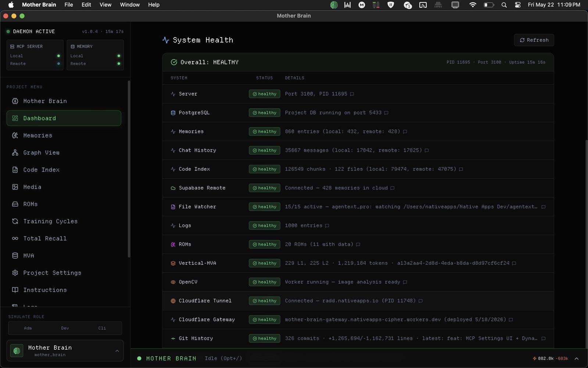Screen dimensions: 588x368
Task: Click the cloud icon beside Supabase Remote
Action: coord(173,188)
